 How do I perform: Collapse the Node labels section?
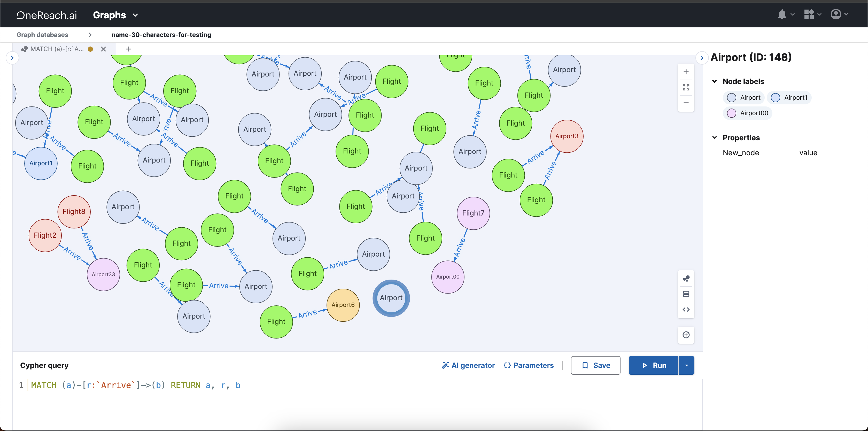[x=715, y=81]
